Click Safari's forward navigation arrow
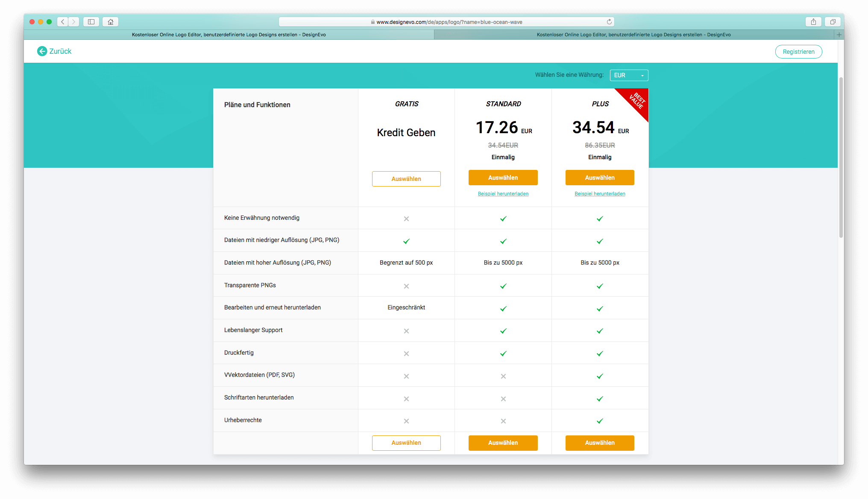The width and height of the screenshot is (868, 499). click(73, 22)
